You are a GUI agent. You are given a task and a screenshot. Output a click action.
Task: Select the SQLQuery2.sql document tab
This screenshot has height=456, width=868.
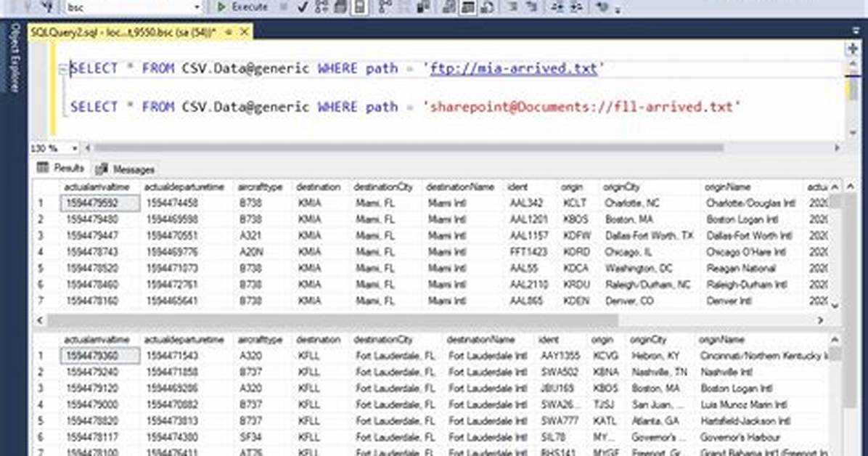click(x=123, y=33)
